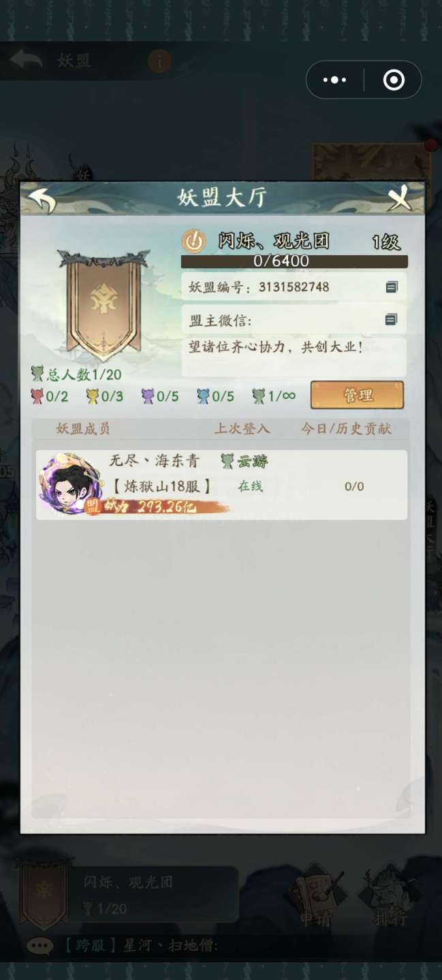The height and width of the screenshot is (980, 442).
Task: Edit the alliance announcement text box
Action: click(294, 357)
